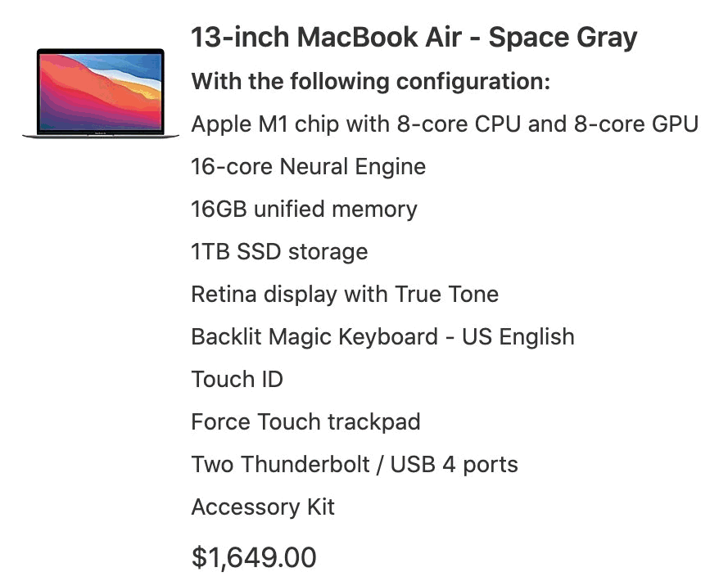728x581 pixels.
Task: Select the 16-core Neural Engine line
Action: point(308,167)
